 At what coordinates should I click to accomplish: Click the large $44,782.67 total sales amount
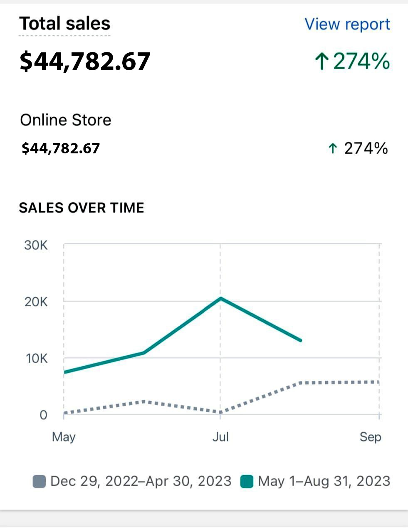tap(85, 61)
